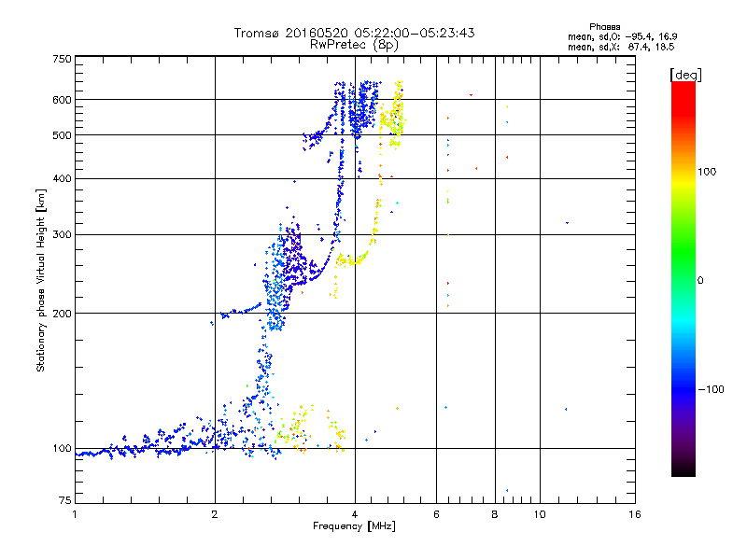747x560 pixels.
Task: Click the colorbar tick label '100' beside the yellow band
Action: tap(707, 172)
